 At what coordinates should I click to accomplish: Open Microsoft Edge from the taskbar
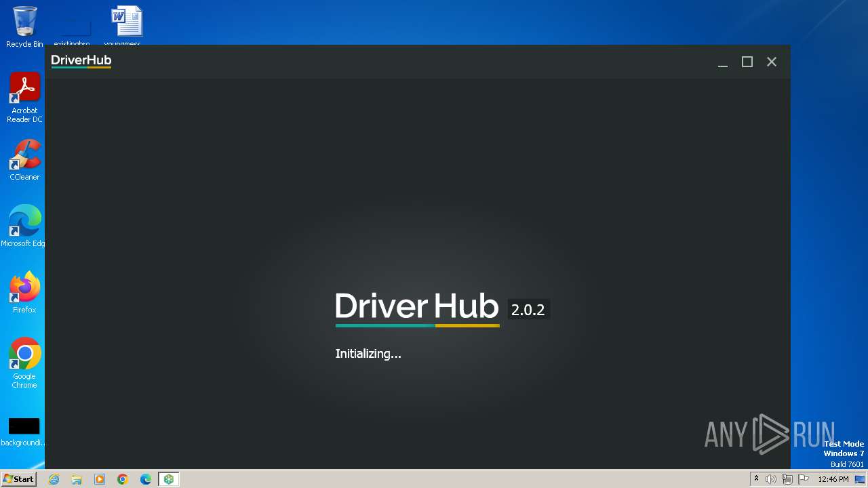[x=146, y=479]
